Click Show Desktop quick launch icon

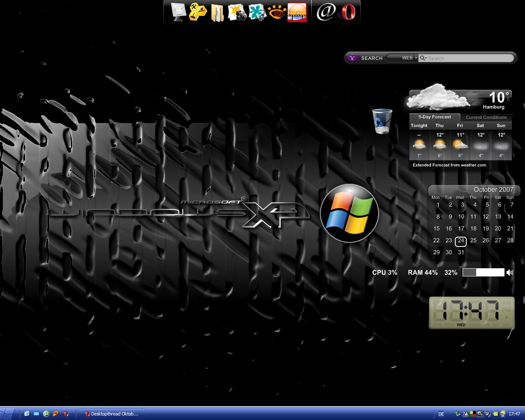pos(27,414)
